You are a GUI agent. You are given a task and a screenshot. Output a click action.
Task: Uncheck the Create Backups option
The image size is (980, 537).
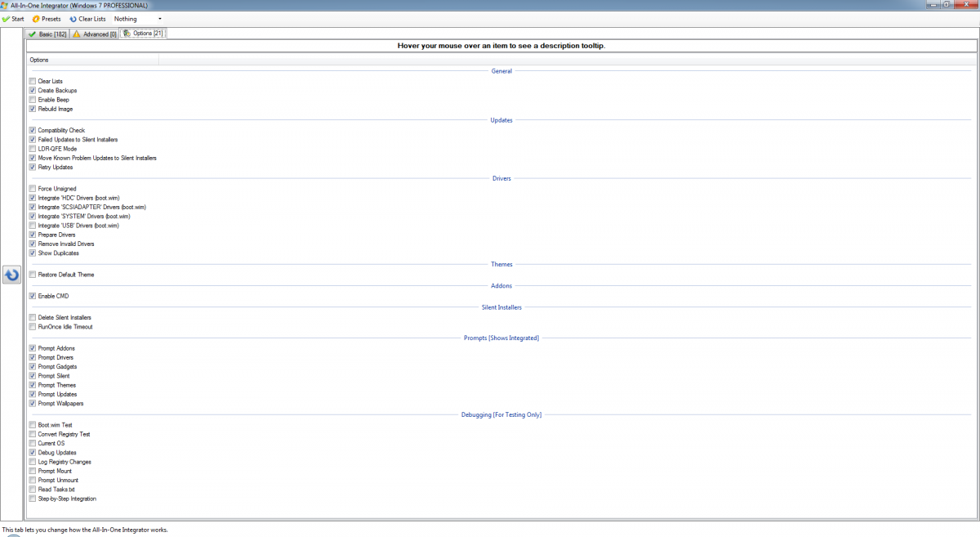point(33,91)
